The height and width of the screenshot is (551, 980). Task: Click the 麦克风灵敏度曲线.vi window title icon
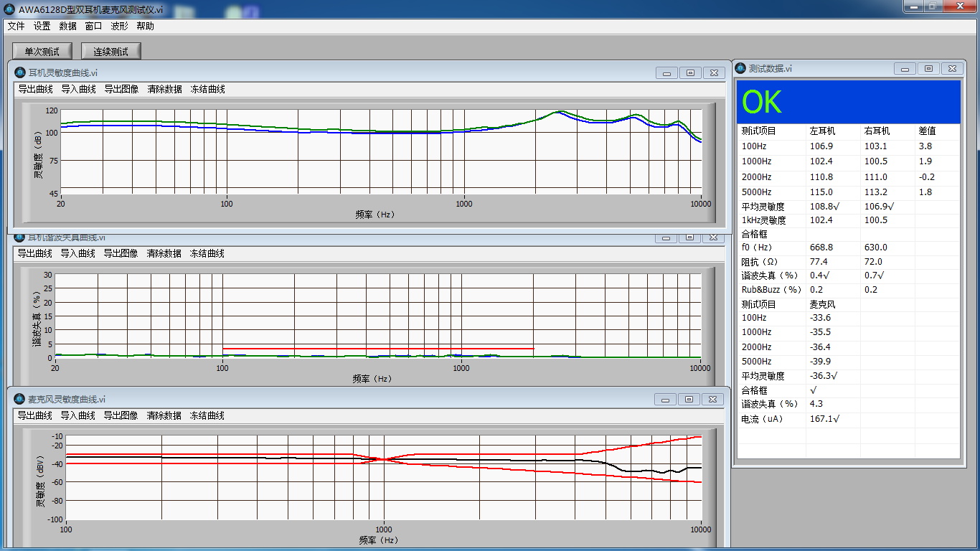tap(19, 399)
